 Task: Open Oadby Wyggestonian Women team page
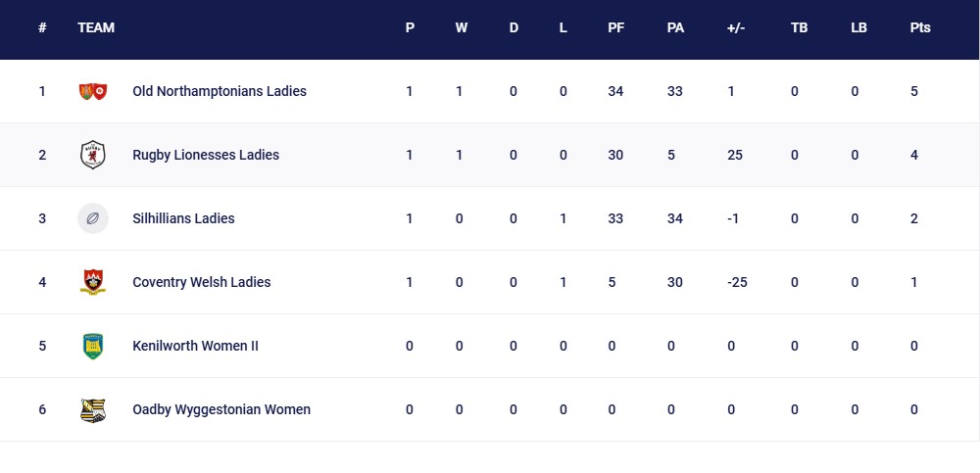tap(221, 409)
